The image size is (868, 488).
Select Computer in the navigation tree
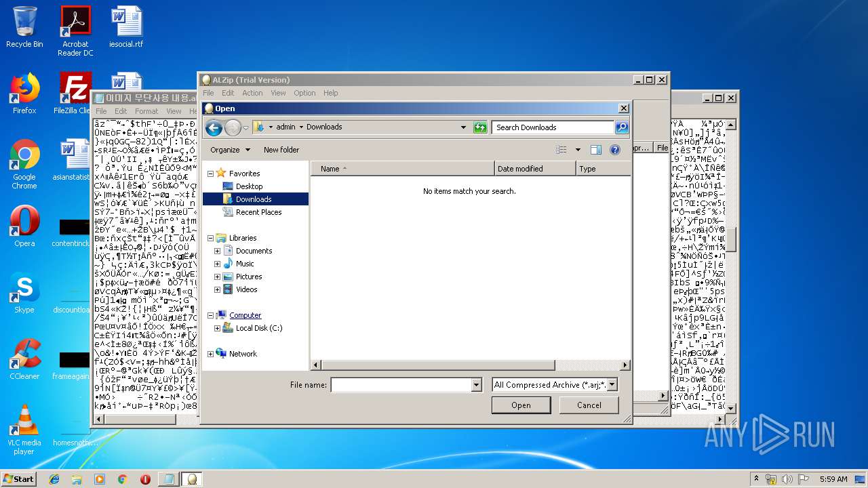coord(245,315)
